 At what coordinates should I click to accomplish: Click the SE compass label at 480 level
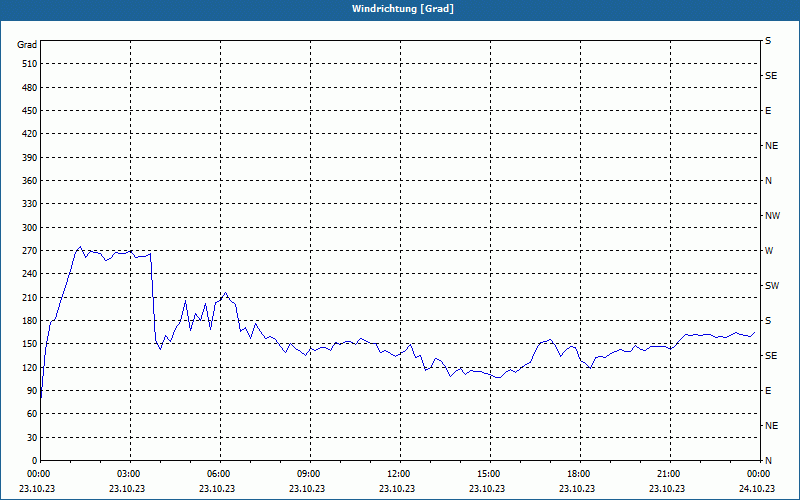(771, 76)
